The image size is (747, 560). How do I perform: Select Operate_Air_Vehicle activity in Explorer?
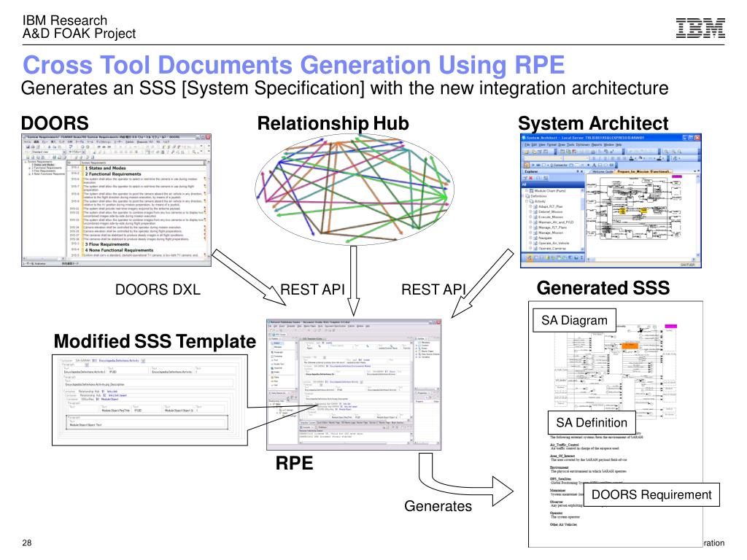(x=551, y=244)
